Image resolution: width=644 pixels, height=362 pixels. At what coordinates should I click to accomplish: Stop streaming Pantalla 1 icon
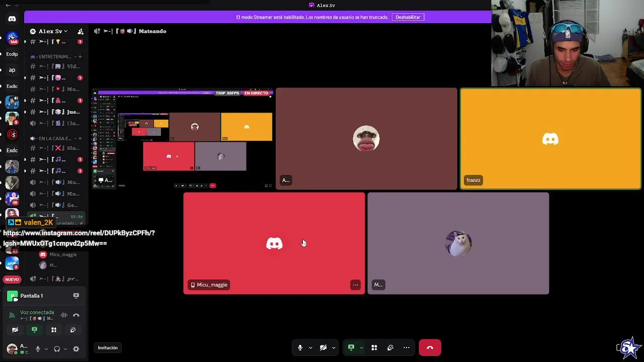tap(76, 296)
